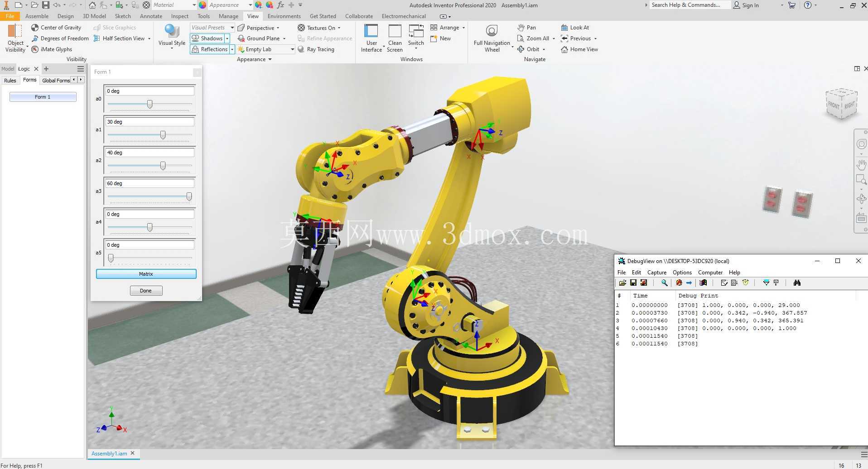Image resolution: width=868 pixels, height=469 pixels.
Task: Click the clock time format icon in DebugView
Action: (x=745, y=283)
